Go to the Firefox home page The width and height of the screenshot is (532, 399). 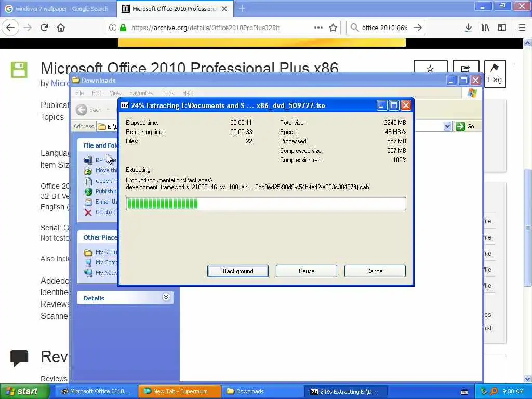[x=61, y=28]
